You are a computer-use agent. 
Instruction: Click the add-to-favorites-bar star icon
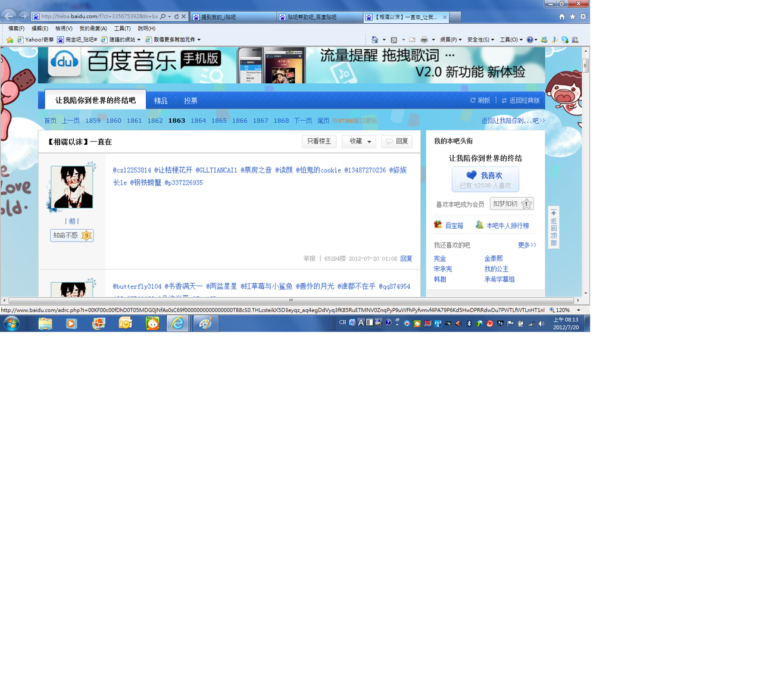pos(10,40)
